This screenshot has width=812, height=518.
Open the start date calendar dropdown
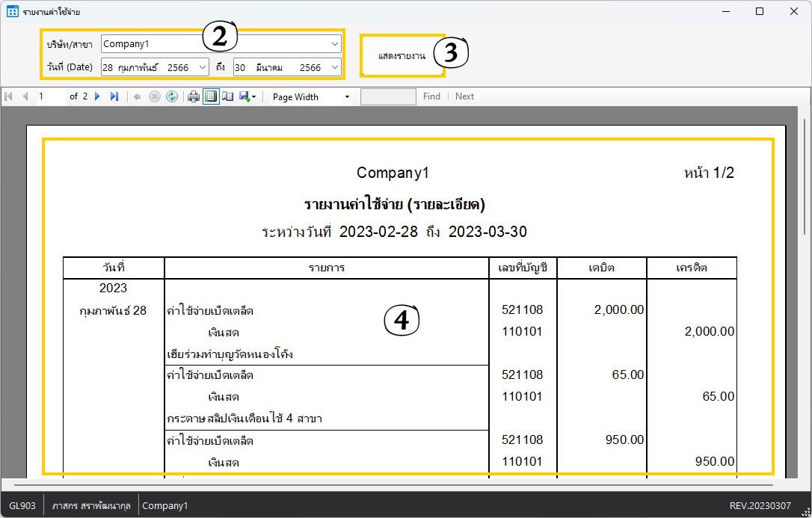(x=203, y=67)
